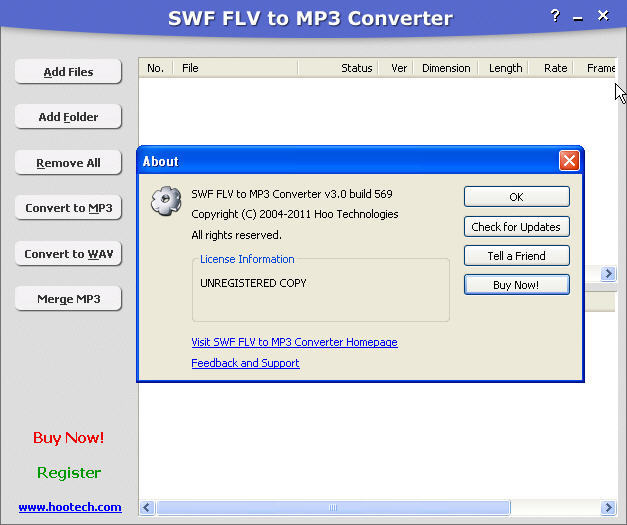Click the right arrow beside the About dialog
The height and width of the screenshot is (525, 627).
coord(608,274)
